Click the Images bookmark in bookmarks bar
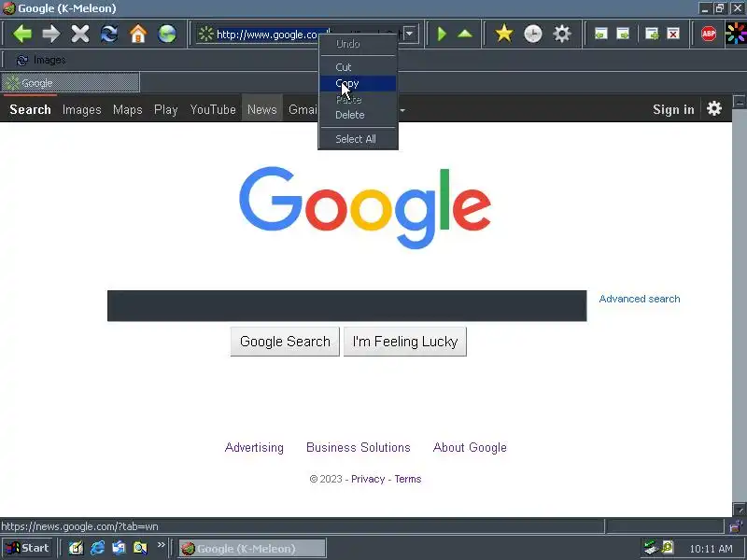Screen dimensions: 747x560 [41, 60]
